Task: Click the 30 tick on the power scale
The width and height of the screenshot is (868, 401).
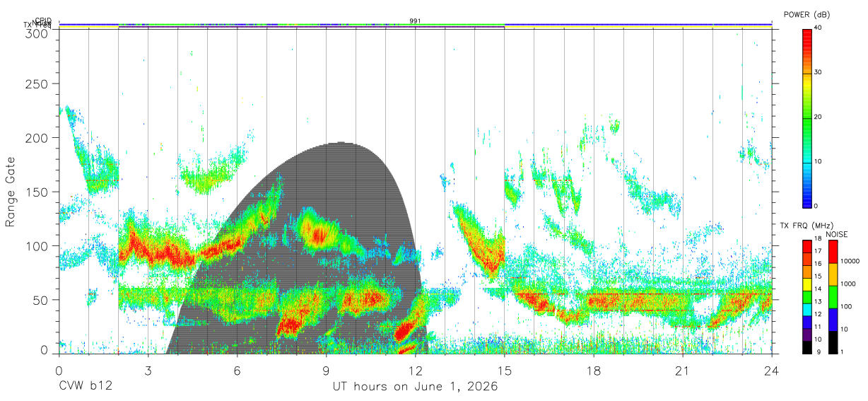Action: click(818, 73)
